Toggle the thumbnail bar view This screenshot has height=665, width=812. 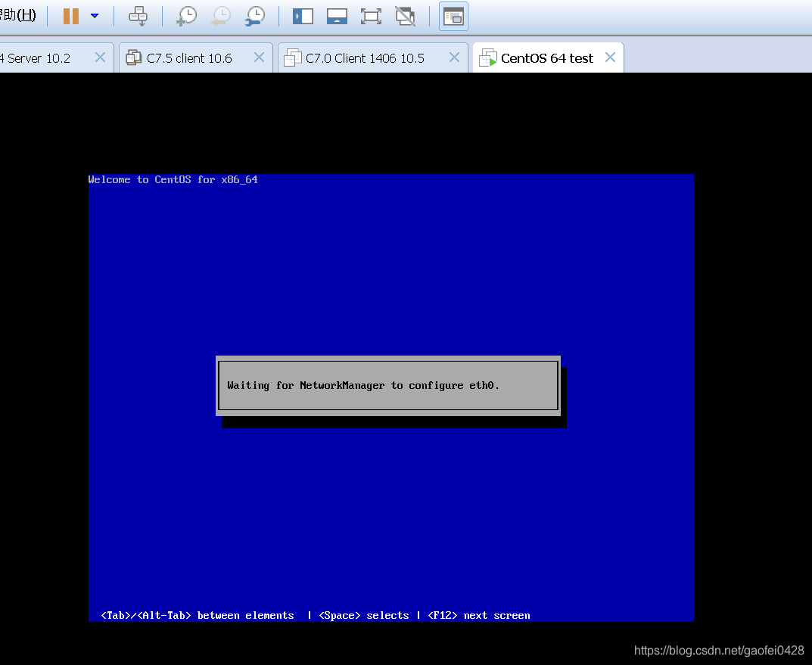(337, 16)
